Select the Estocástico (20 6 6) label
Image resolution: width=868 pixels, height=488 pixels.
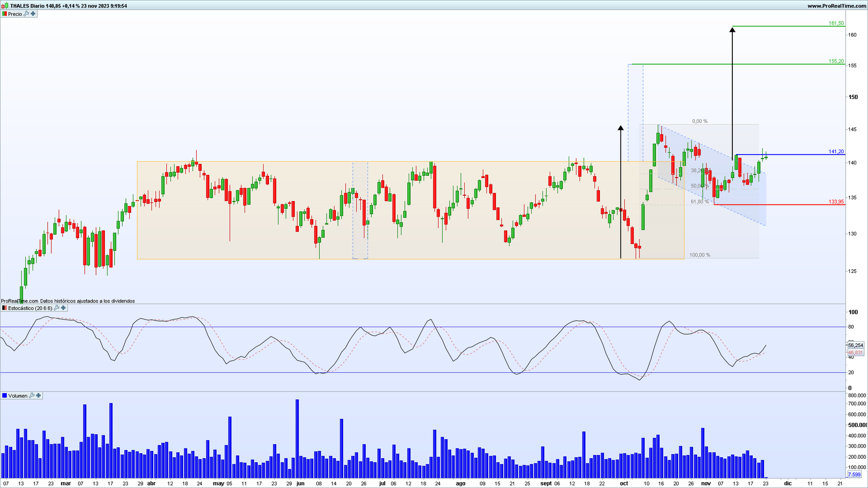(x=30, y=308)
